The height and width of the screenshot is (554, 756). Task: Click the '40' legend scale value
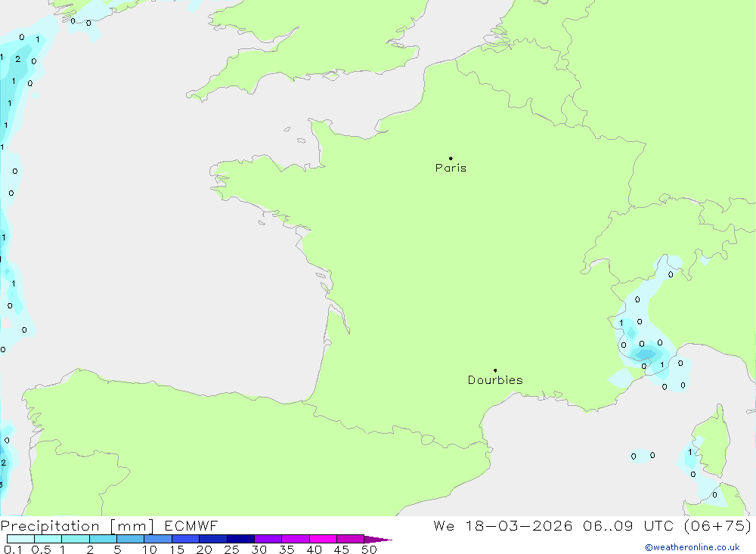[x=314, y=549]
